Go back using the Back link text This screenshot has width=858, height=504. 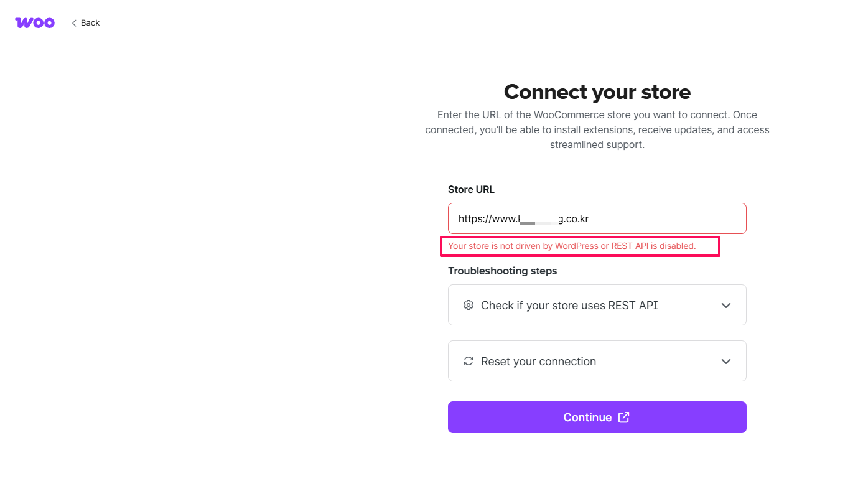point(90,23)
